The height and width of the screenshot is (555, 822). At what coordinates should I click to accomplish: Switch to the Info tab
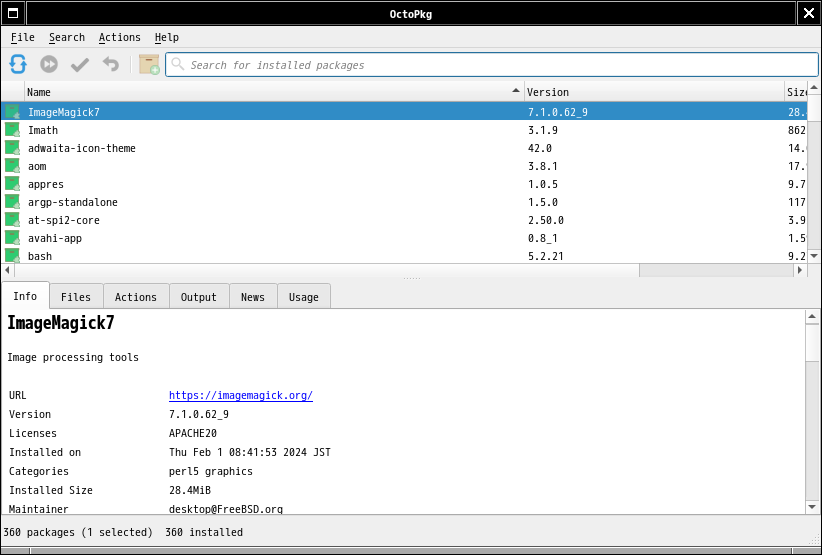[x=25, y=296]
